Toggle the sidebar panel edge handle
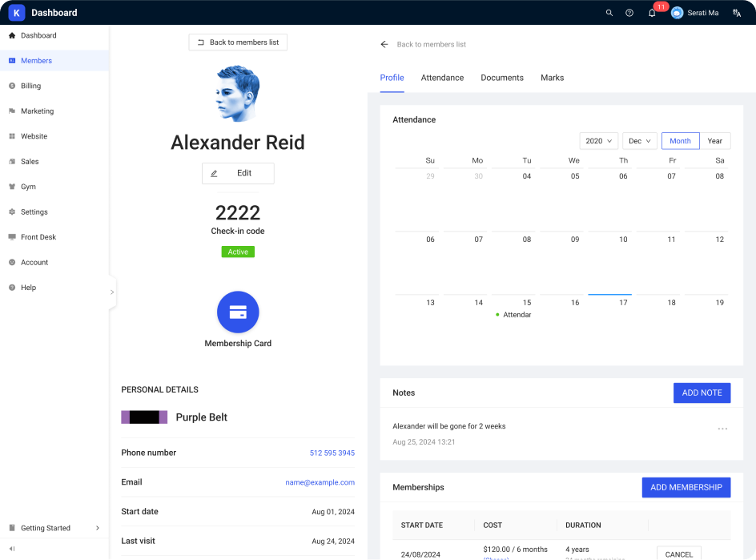 112,292
